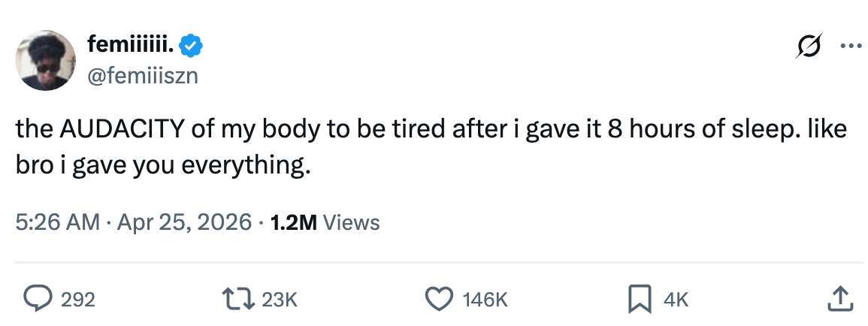Click the 4K bookmarks count
868x326 pixels.
click(x=676, y=300)
